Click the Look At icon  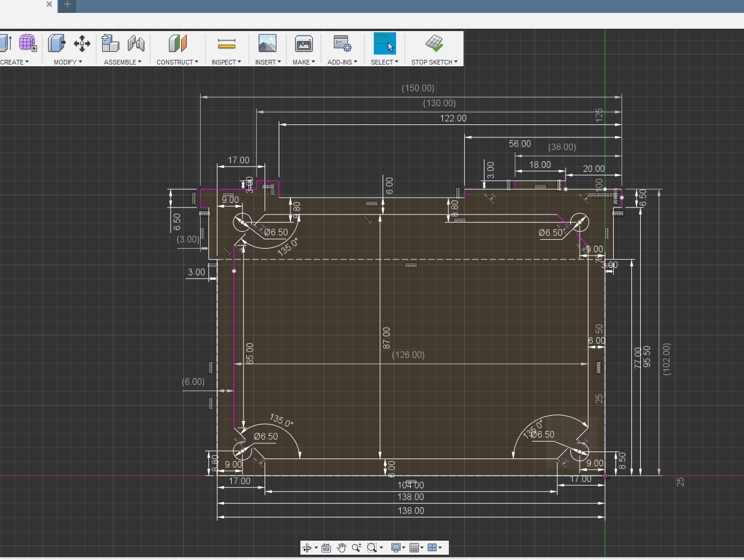click(326, 548)
